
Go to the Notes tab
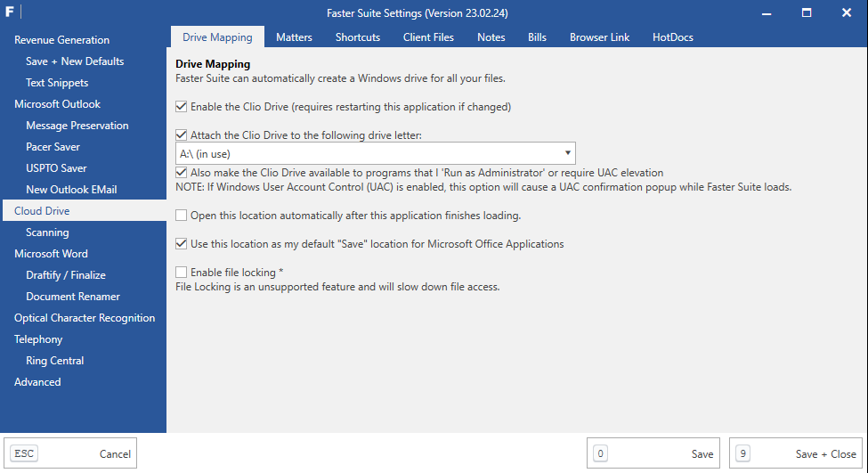point(491,37)
